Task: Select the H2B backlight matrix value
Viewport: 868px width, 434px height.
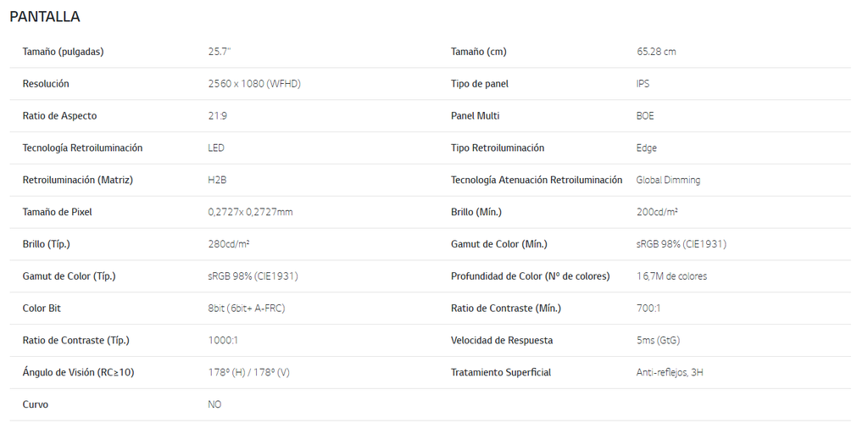Action: (x=217, y=181)
